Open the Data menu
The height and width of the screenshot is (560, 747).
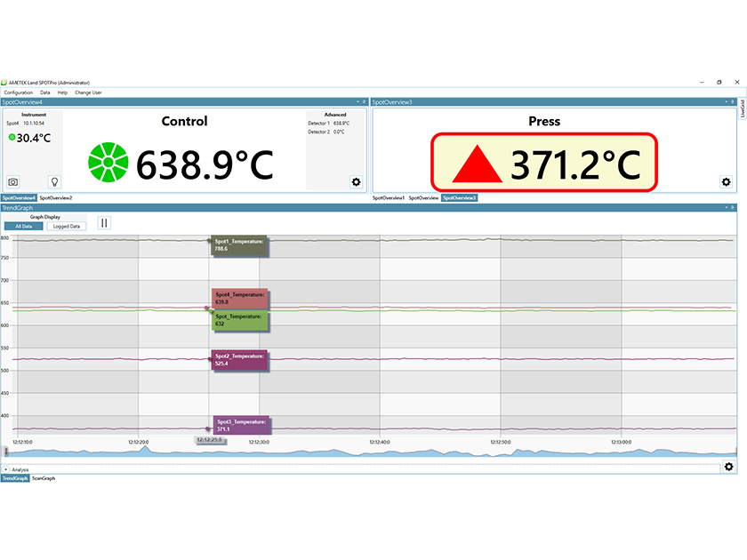pos(44,92)
